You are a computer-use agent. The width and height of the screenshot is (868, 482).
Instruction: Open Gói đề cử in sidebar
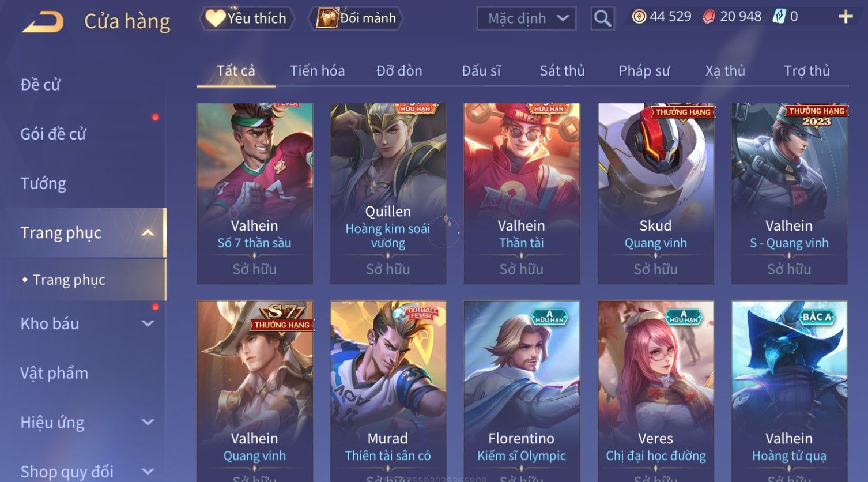tap(53, 134)
